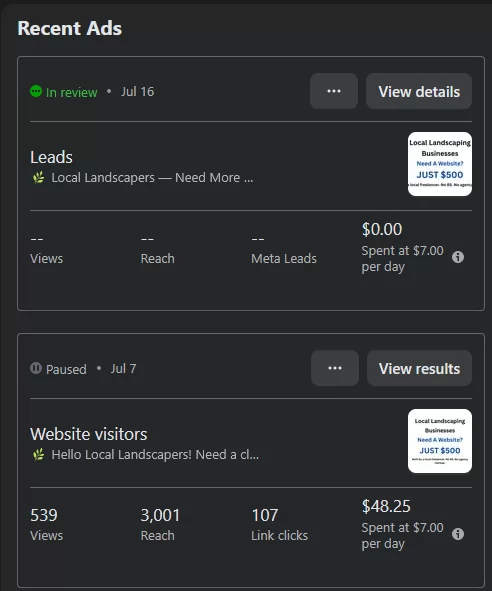Click the info icon beside $0.00 spent
492x591 pixels.
tap(458, 257)
